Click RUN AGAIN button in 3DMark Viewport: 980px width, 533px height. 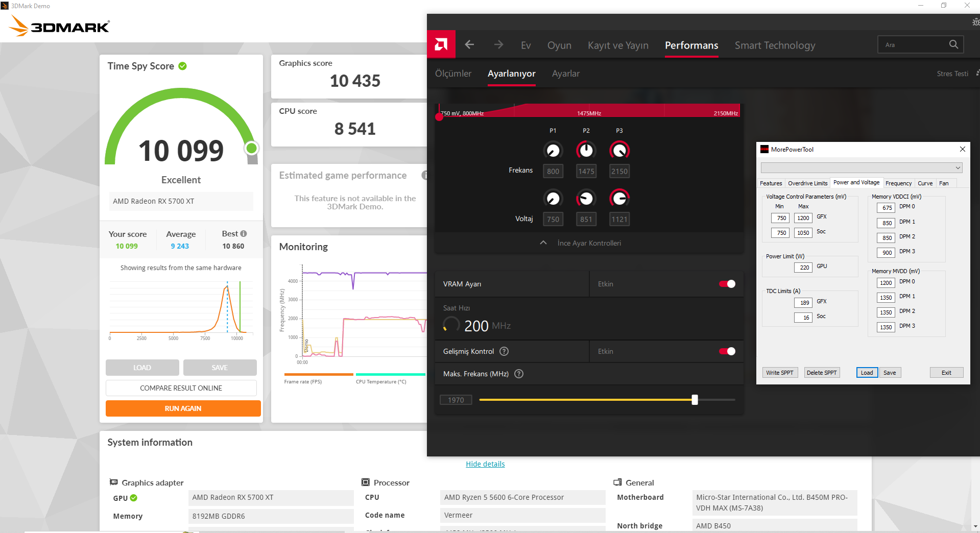[x=183, y=408]
